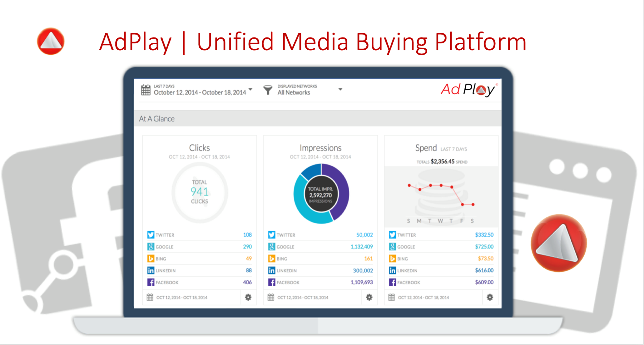Screen dimensions: 644x345
Task: Click Google spend value $725.00
Action: pos(484,247)
